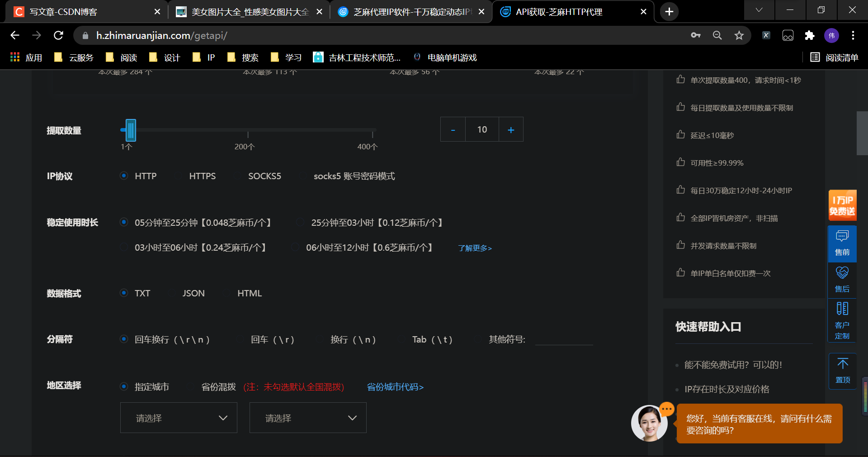
Task: Bookmark this page with the star icon
Action: point(739,35)
